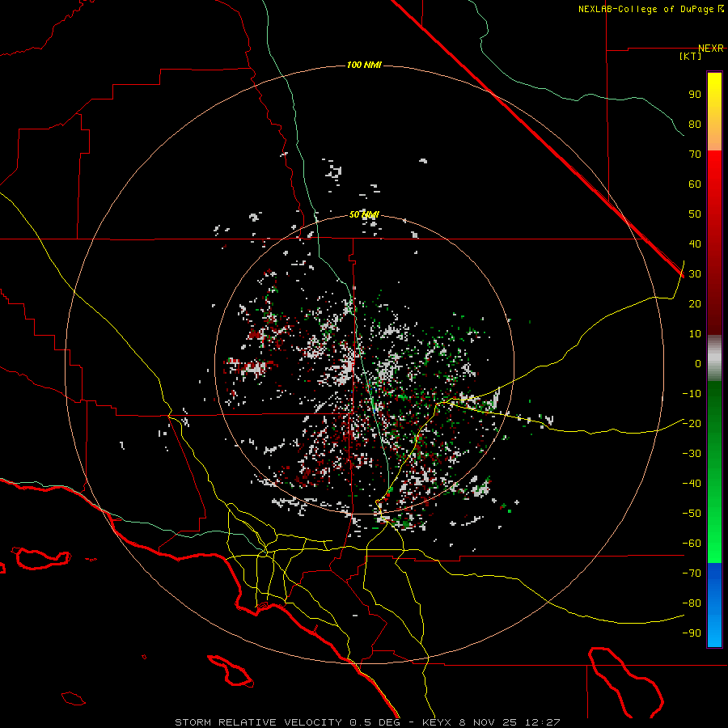The width and height of the screenshot is (728, 728).
Task: Click the '50 NMI' range ring label
Action: pos(364,214)
